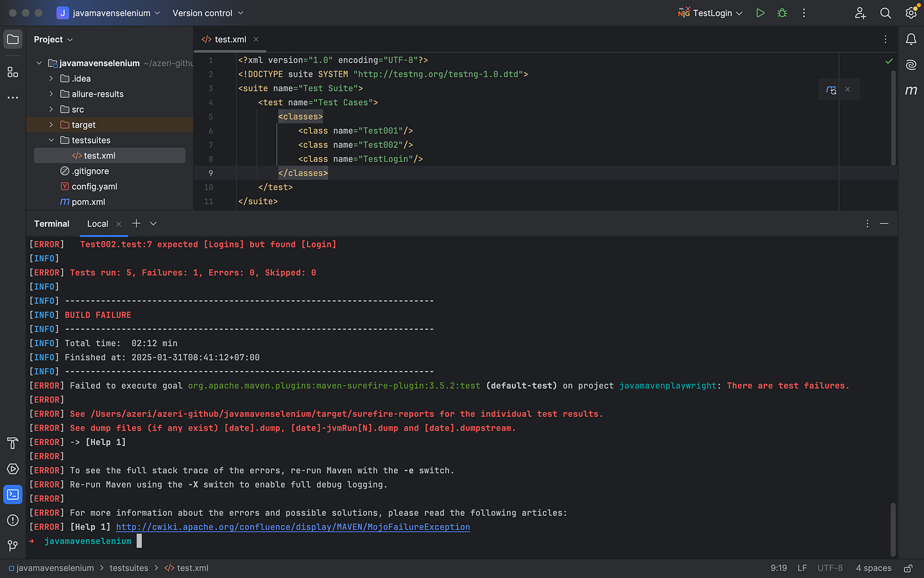
Task: Close the Local terminal tab
Action: pos(119,224)
